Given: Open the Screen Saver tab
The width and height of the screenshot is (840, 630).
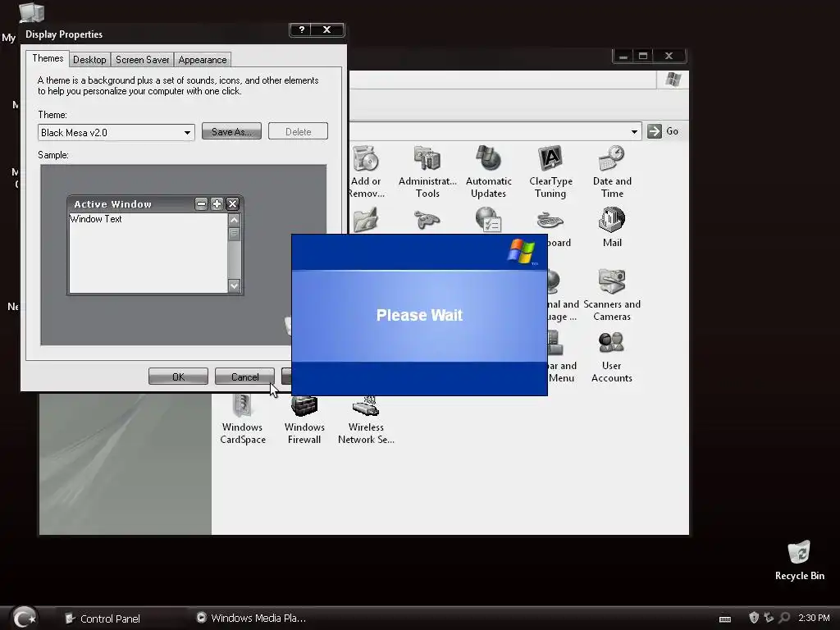Looking at the screenshot, I should coord(143,60).
